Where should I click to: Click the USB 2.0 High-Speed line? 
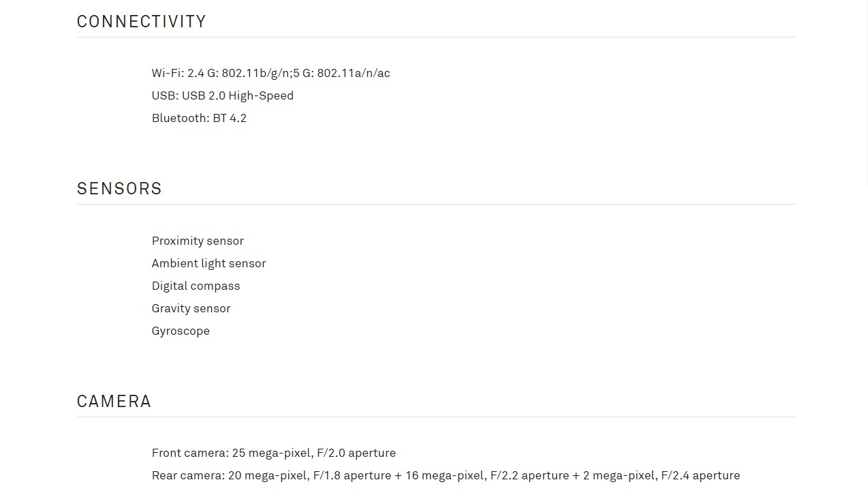pos(222,95)
